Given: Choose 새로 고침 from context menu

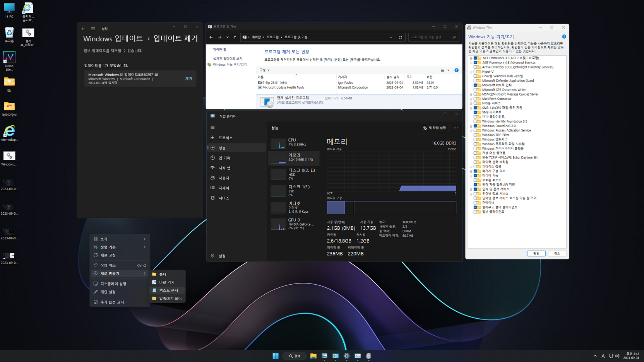Looking at the screenshot, I should pyautogui.click(x=120, y=255).
